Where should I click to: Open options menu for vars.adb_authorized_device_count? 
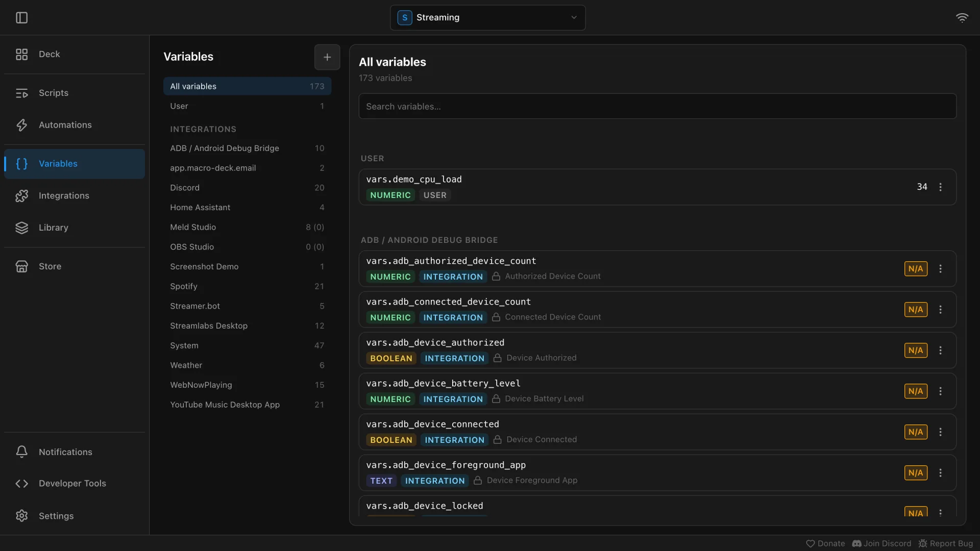tap(940, 269)
